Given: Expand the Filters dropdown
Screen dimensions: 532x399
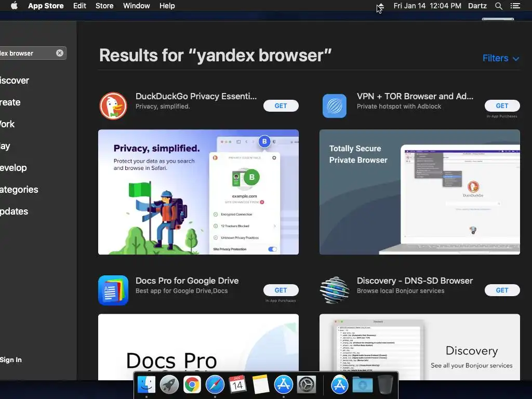Looking at the screenshot, I should [x=501, y=58].
